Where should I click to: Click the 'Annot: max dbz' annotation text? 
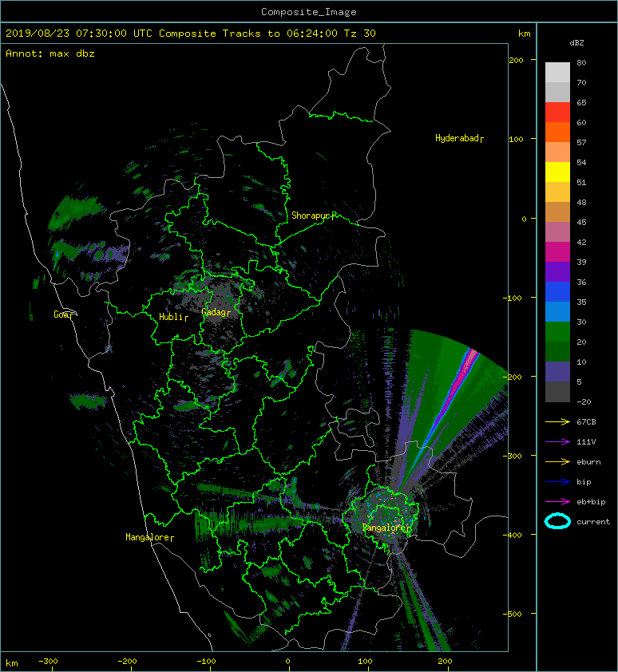click(50, 53)
